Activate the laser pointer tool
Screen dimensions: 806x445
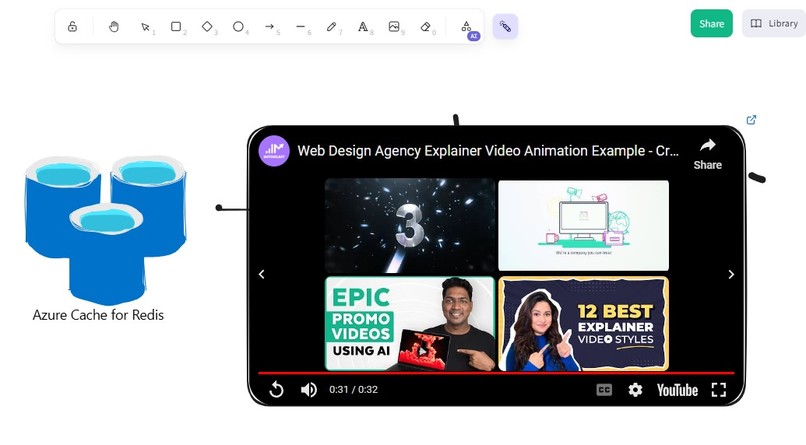(x=505, y=26)
